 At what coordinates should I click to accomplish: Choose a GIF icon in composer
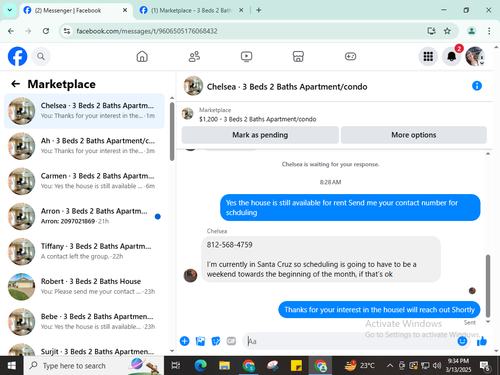[231, 341]
